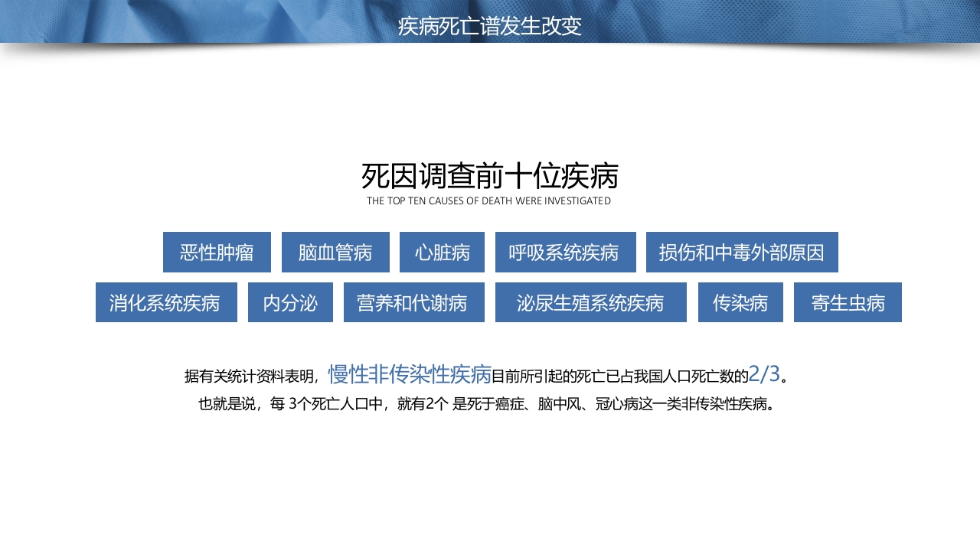Viewport: 980px width, 551px height.
Task: Click the 损伤和中毒外部原因 box
Action: [742, 252]
